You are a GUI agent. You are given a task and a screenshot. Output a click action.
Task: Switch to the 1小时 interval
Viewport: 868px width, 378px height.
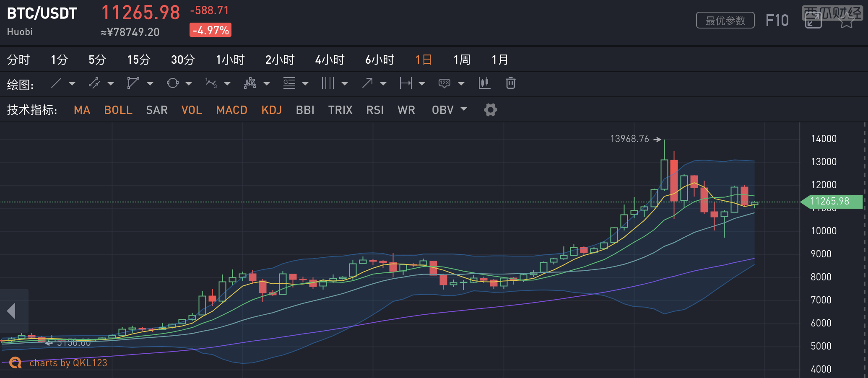click(230, 60)
